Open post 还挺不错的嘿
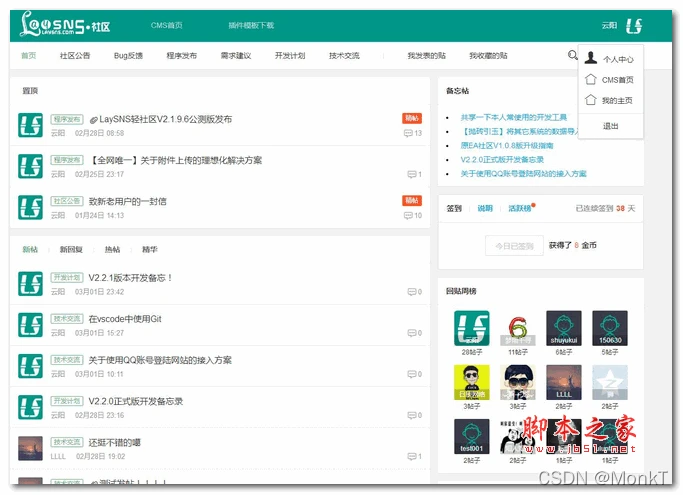The image size is (683, 495). click(115, 442)
